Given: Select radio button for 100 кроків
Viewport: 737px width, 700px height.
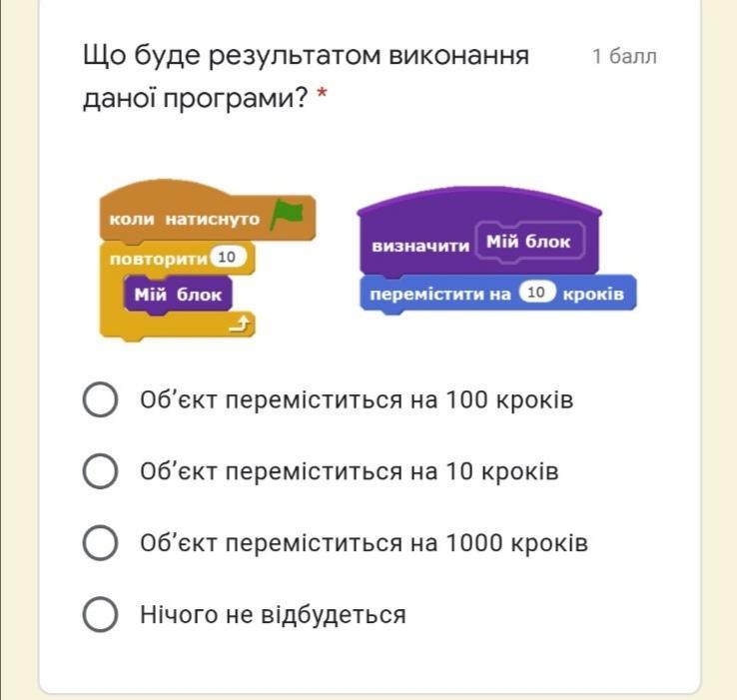Looking at the screenshot, I should tap(100, 400).
